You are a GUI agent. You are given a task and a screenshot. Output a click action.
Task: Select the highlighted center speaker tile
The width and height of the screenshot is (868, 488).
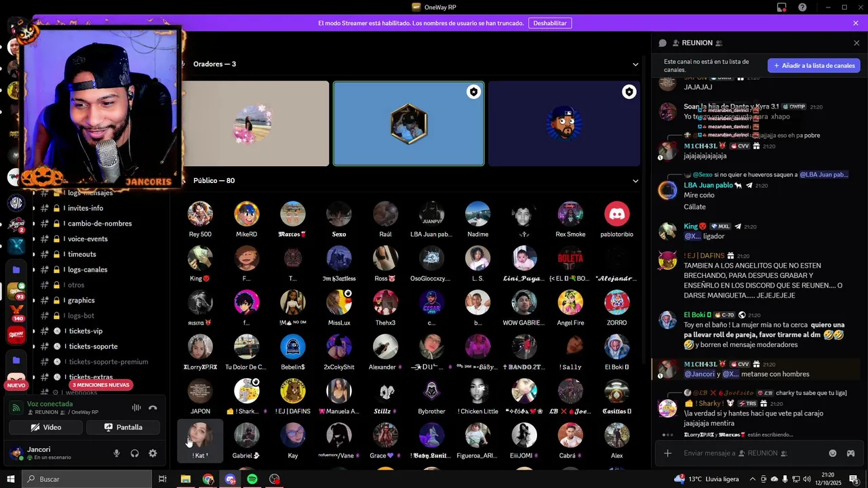[x=409, y=123]
